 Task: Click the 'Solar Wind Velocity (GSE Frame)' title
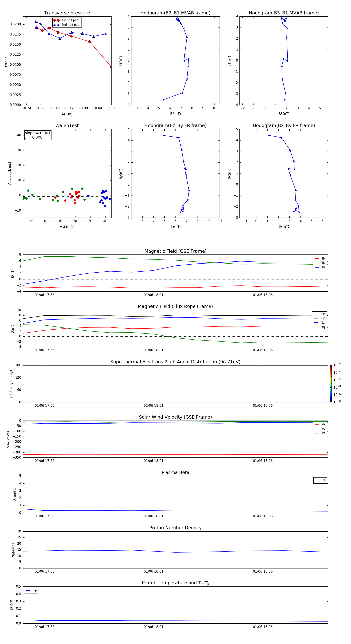(x=175, y=417)
